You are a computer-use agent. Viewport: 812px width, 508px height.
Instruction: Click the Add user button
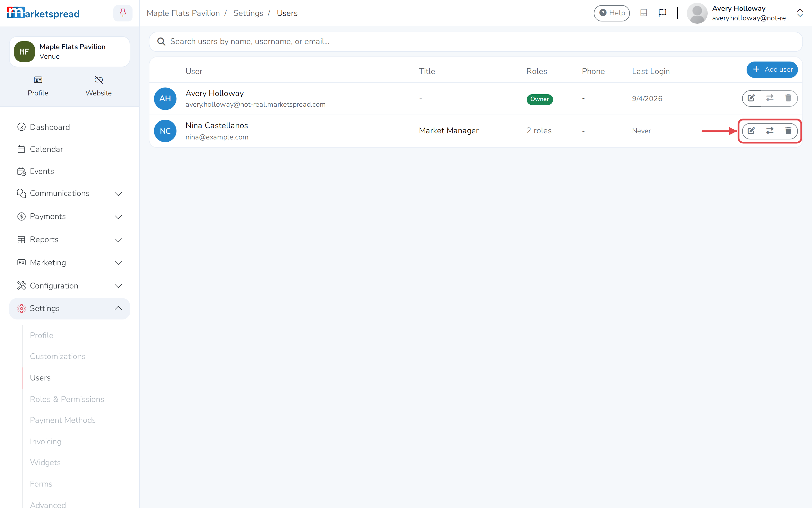click(x=772, y=69)
